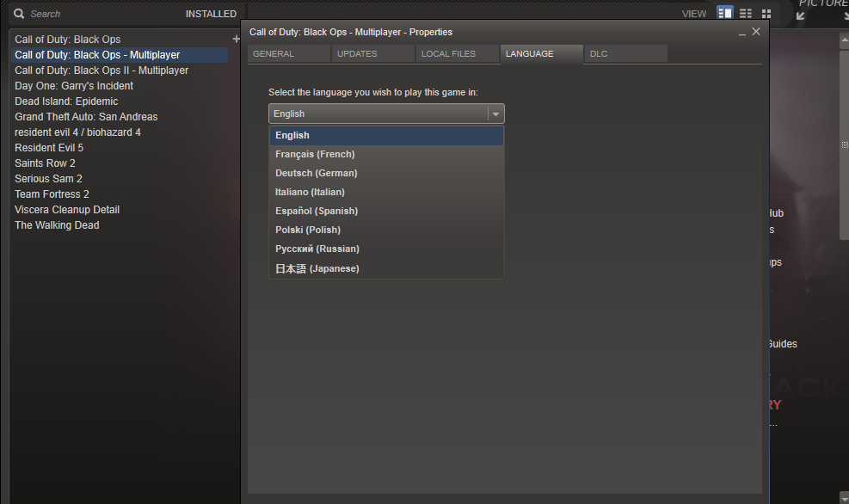Click the Big Picture shrink arrow icon

801,15
